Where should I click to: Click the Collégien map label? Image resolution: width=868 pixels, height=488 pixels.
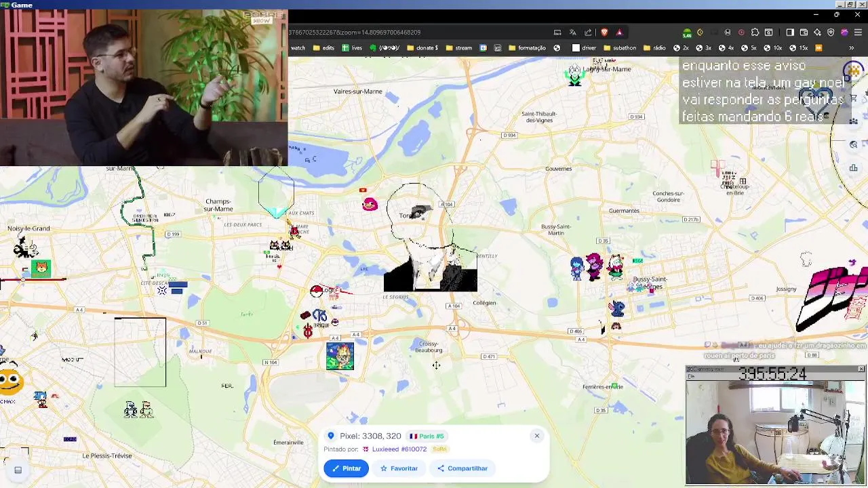click(484, 303)
